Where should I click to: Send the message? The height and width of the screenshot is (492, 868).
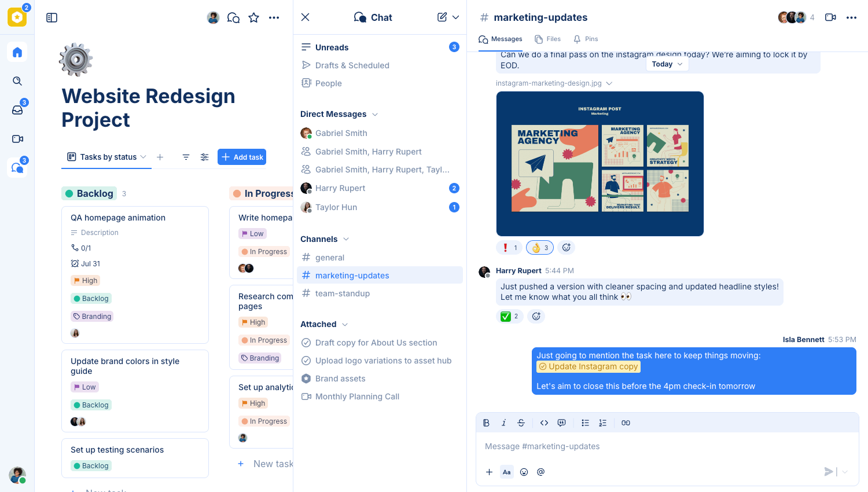click(829, 472)
